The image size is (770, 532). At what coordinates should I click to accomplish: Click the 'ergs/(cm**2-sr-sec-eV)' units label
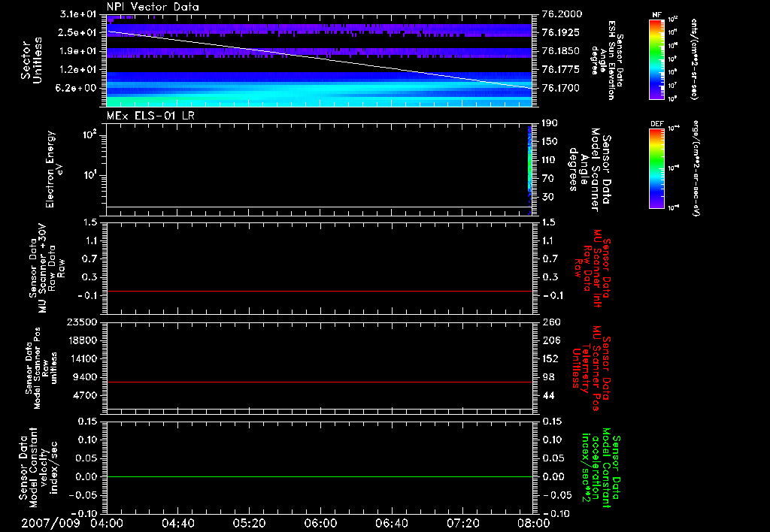(694, 168)
